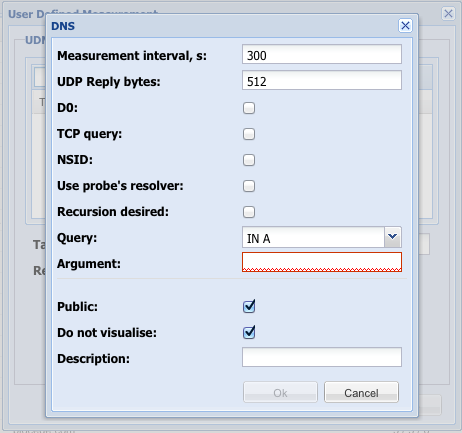Click the UDP Reply bytes field
The image size is (462, 433).
[x=322, y=80]
